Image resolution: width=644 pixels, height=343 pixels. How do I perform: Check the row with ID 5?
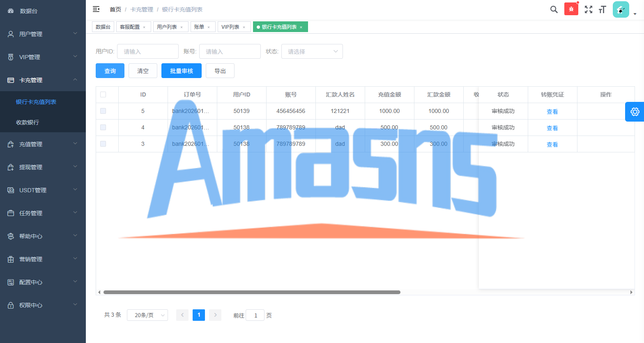click(x=103, y=111)
